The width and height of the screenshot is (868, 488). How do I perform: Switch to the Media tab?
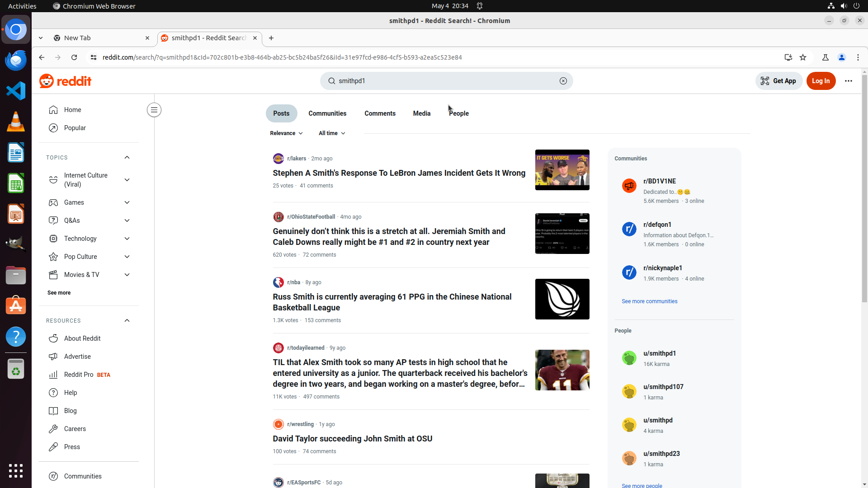(x=421, y=113)
